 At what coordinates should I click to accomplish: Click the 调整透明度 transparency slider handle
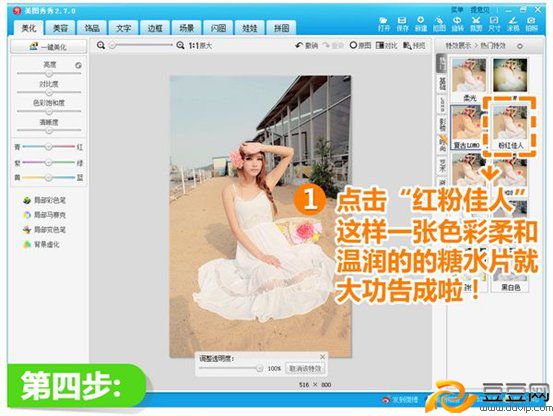pyautogui.click(x=260, y=368)
